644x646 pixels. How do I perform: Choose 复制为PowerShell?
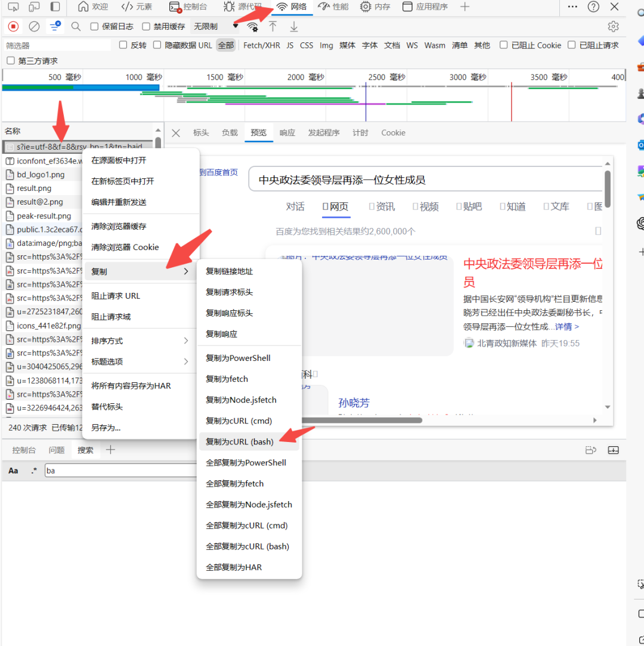(x=249, y=358)
